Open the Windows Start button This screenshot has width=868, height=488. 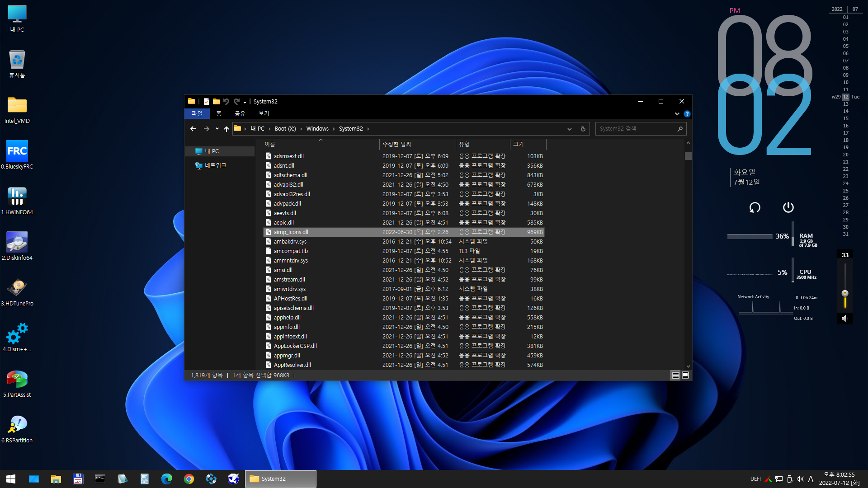point(11,479)
